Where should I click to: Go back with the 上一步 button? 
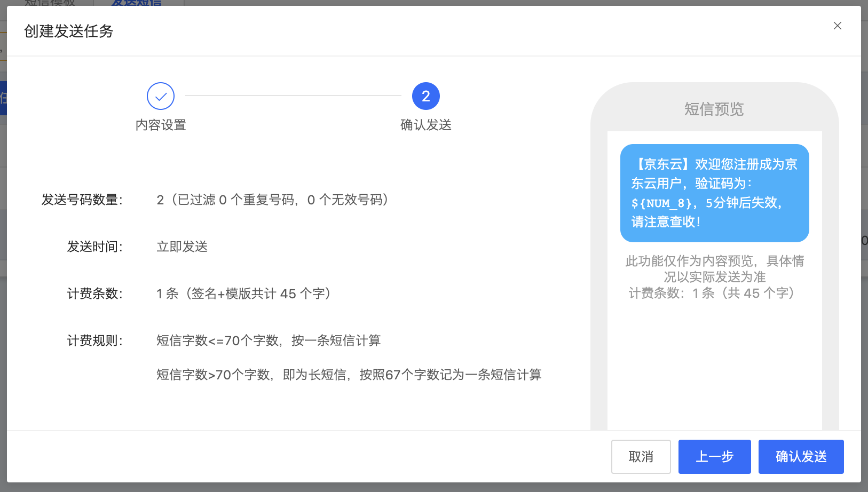coord(714,457)
